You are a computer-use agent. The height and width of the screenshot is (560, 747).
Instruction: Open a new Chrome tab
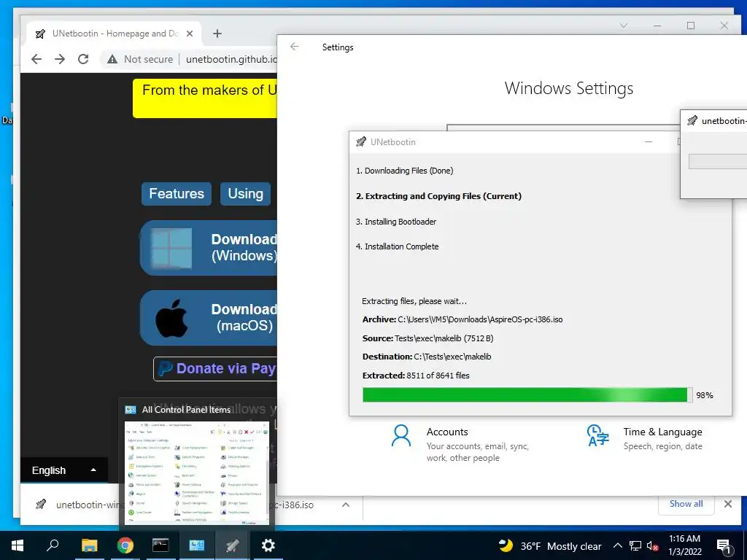pyautogui.click(x=217, y=34)
